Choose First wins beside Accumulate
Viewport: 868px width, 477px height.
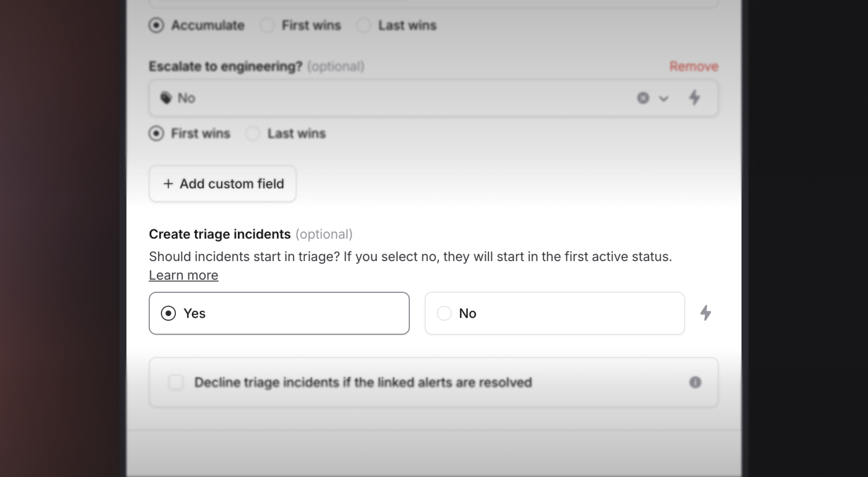click(267, 25)
